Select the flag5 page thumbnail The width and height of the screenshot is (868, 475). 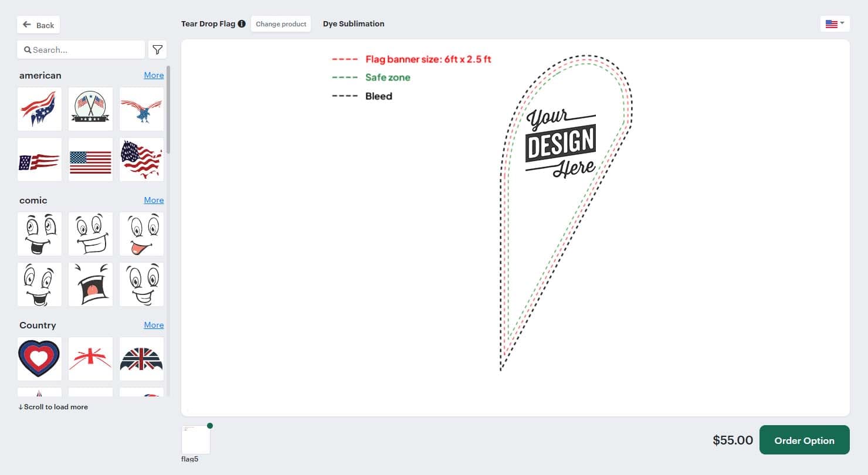pyautogui.click(x=196, y=440)
